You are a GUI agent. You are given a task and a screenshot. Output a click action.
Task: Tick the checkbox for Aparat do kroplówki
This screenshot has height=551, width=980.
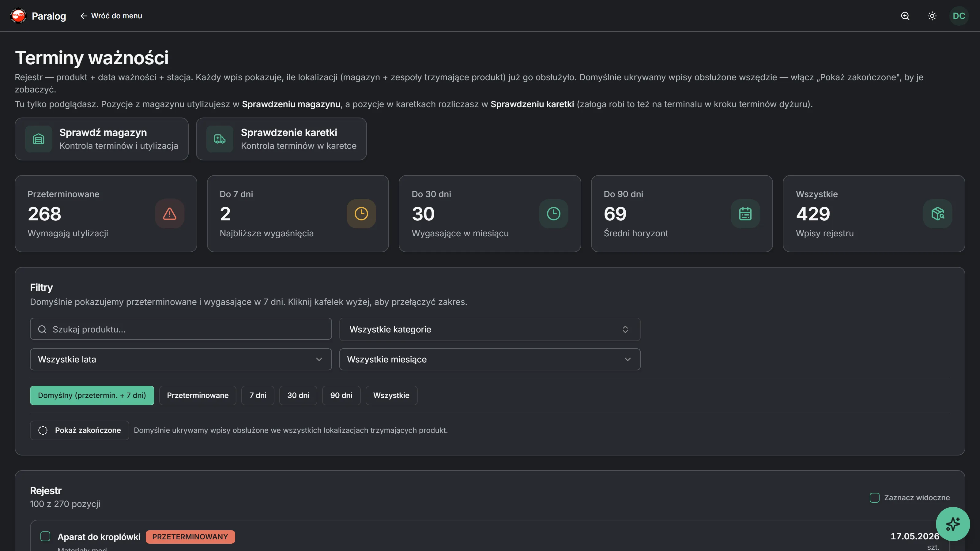click(45, 536)
